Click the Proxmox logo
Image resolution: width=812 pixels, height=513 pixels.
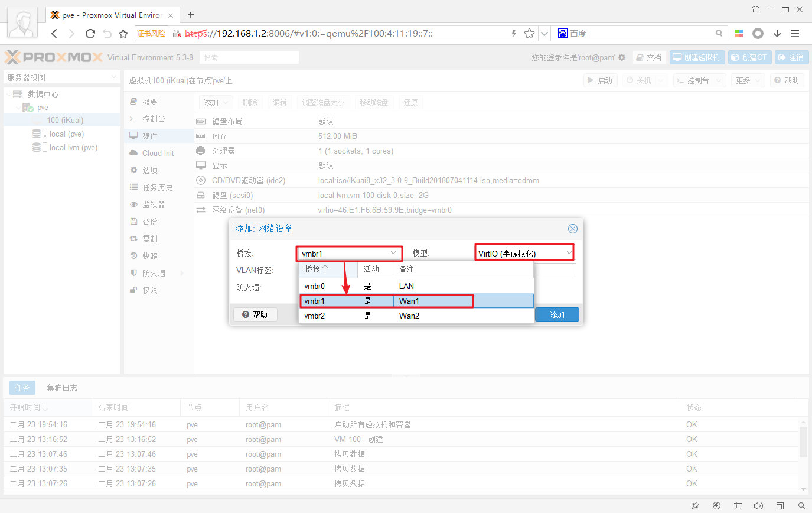point(54,57)
